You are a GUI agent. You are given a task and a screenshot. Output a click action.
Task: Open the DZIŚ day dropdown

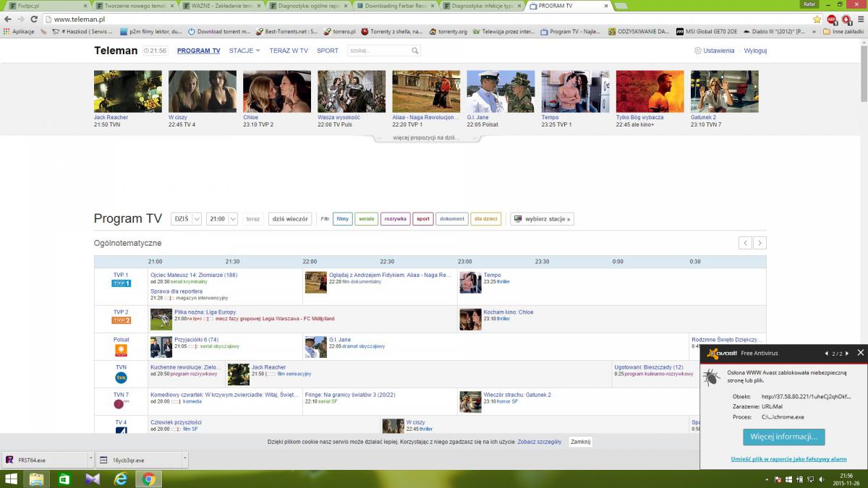click(x=186, y=218)
